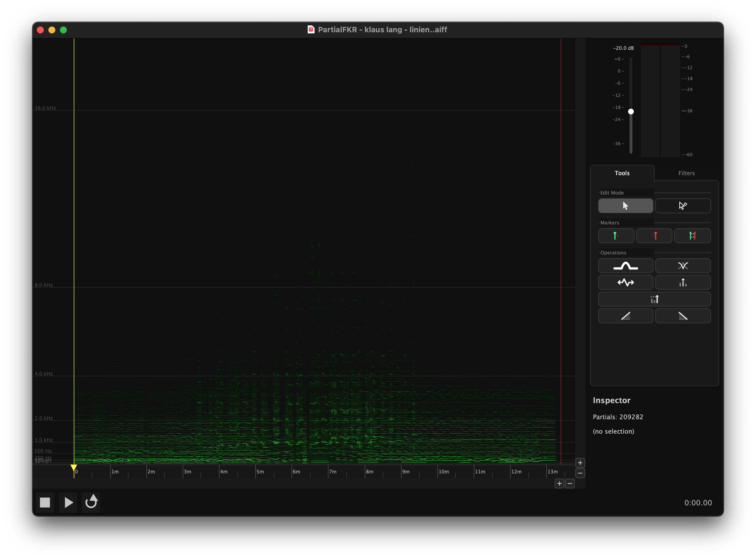
Task: Click the window title PartialFKR text
Action: [382, 29]
